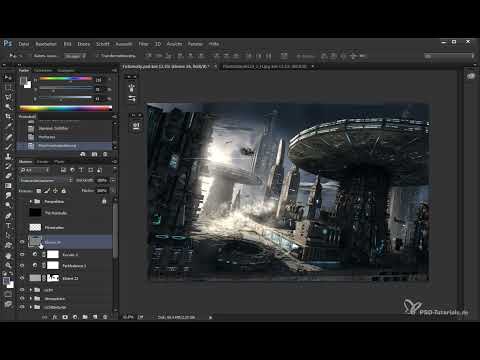
Task: Click the hue H slider
Action: [x=66, y=79]
